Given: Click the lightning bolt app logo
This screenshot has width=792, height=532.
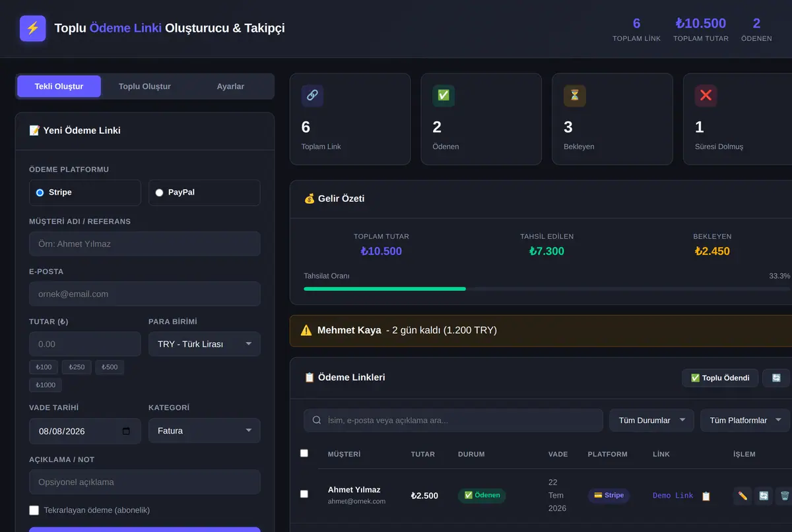Looking at the screenshot, I should coord(33,28).
